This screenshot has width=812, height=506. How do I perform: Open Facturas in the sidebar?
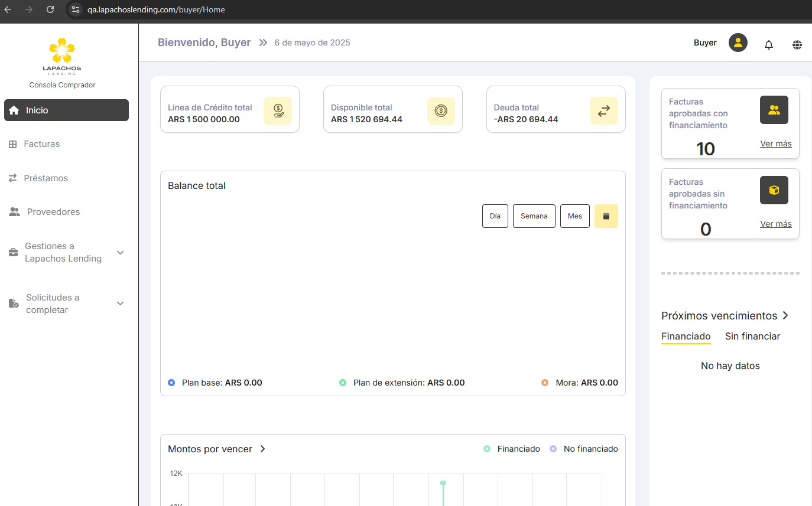click(x=41, y=144)
